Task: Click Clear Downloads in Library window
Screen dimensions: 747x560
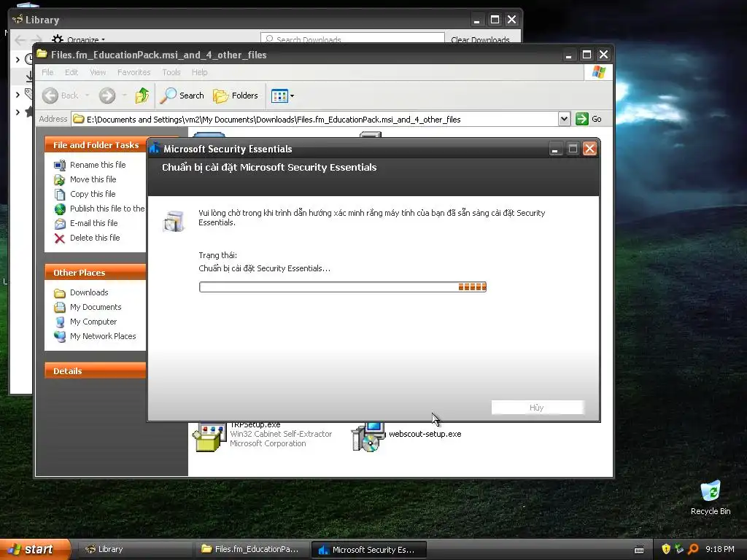Action: [480, 39]
